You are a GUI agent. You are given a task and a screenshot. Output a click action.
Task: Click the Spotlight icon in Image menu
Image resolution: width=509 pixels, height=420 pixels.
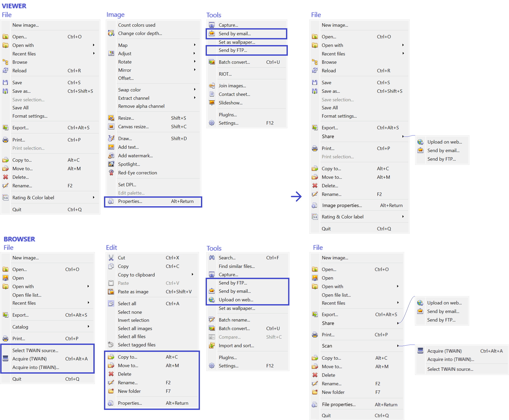point(111,164)
